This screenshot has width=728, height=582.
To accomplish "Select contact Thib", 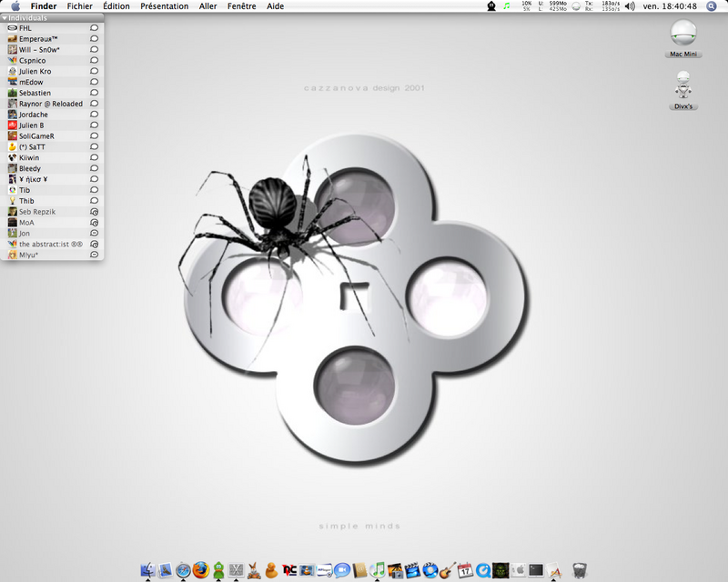I will (53, 200).
